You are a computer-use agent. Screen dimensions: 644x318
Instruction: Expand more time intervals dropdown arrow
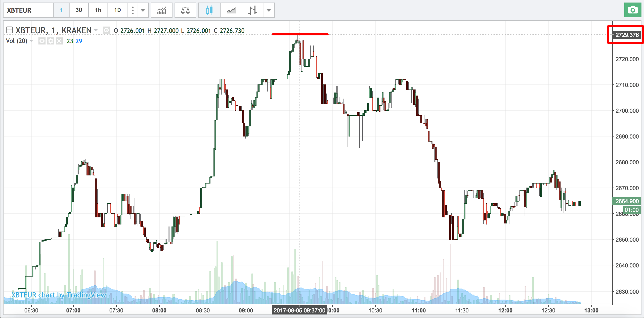pyautogui.click(x=143, y=10)
